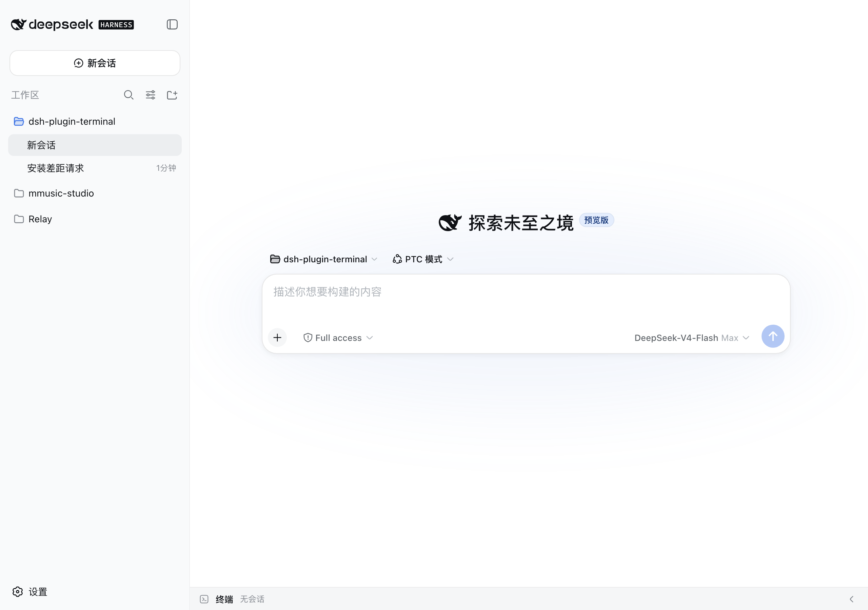Screen dimensions: 868x610
Task: Click the 探索未至之境 heading
Action: coord(521,223)
